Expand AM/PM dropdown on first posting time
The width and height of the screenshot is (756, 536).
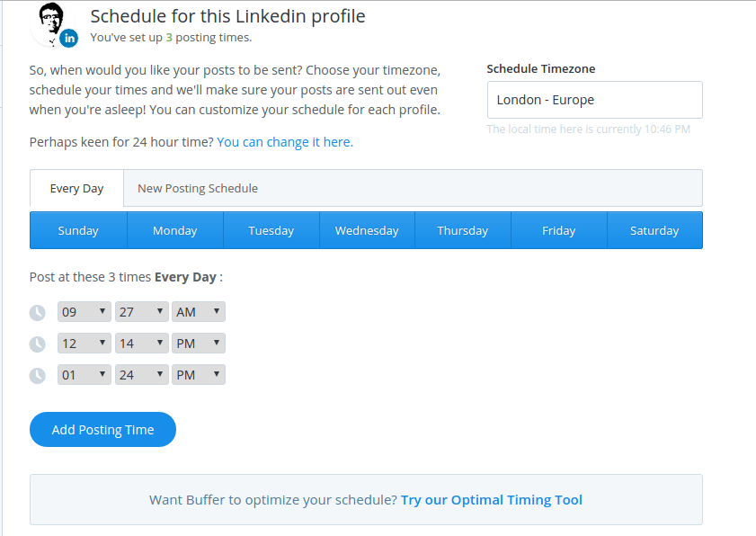[x=200, y=312]
